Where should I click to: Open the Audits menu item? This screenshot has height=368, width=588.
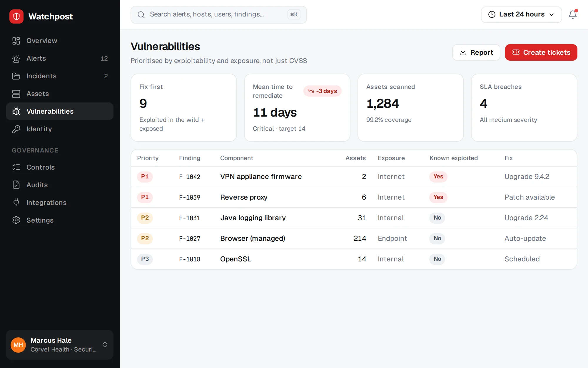coord(60,185)
